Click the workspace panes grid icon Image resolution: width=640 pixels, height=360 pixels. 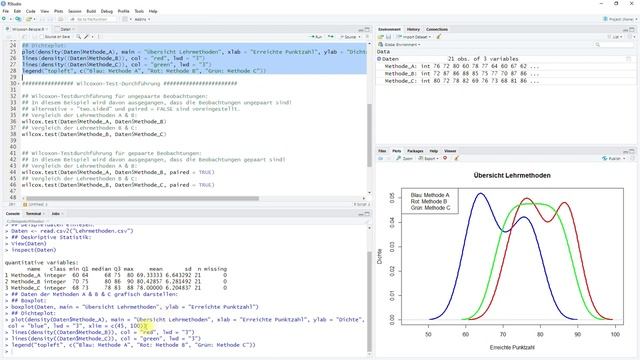tap(125, 19)
